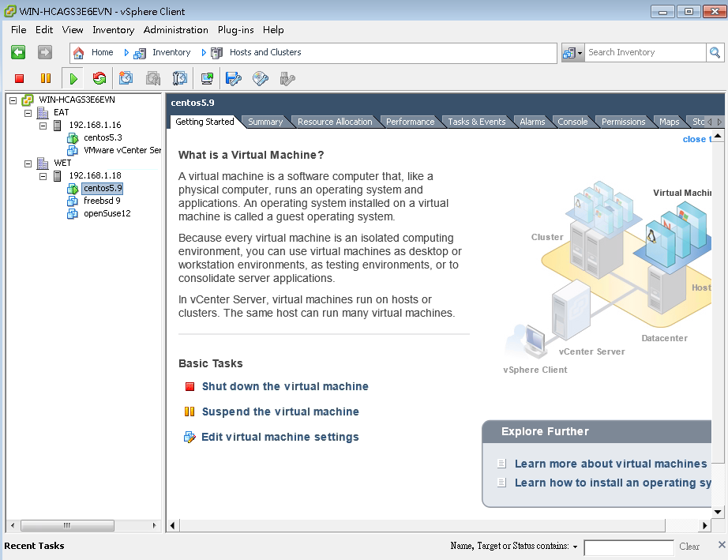Click the Inventory icon in the breadcrumb
Image resolution: width=728 pixels, height=560 pixels.
[139, 54]
